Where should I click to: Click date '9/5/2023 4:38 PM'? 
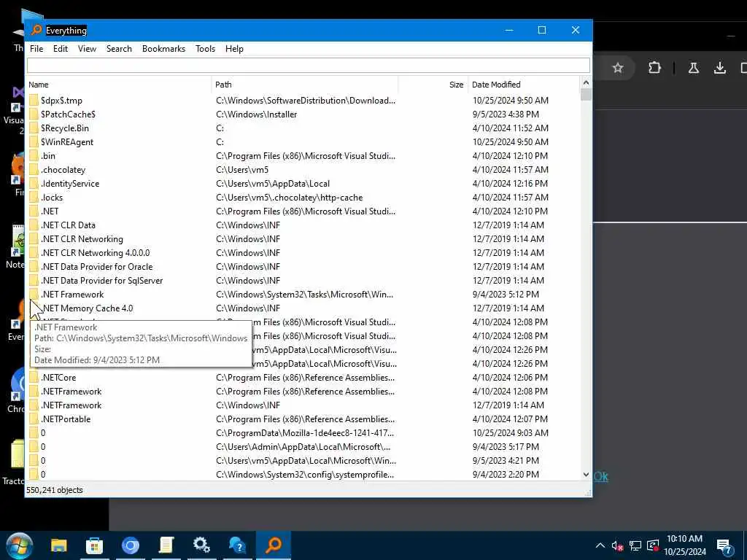[x=506, y=114]
